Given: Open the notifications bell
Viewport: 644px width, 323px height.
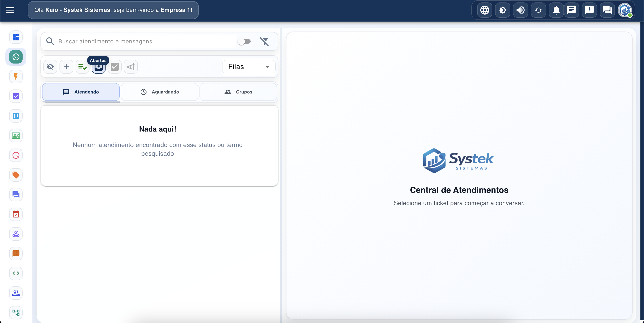Looking at the screenshot, I should tap(556, 10).
